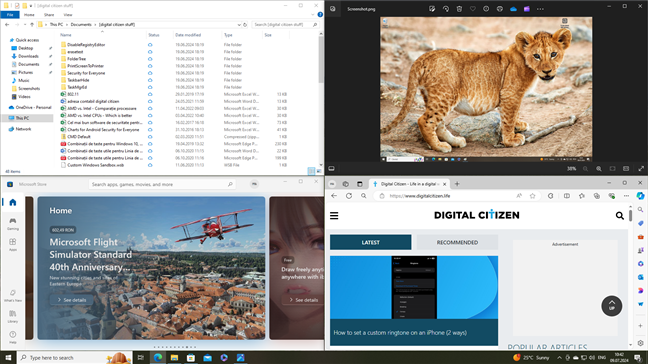Switch to the RECOMMENDED tab
This screenshot has height=364, width=648.
(457, 243)
